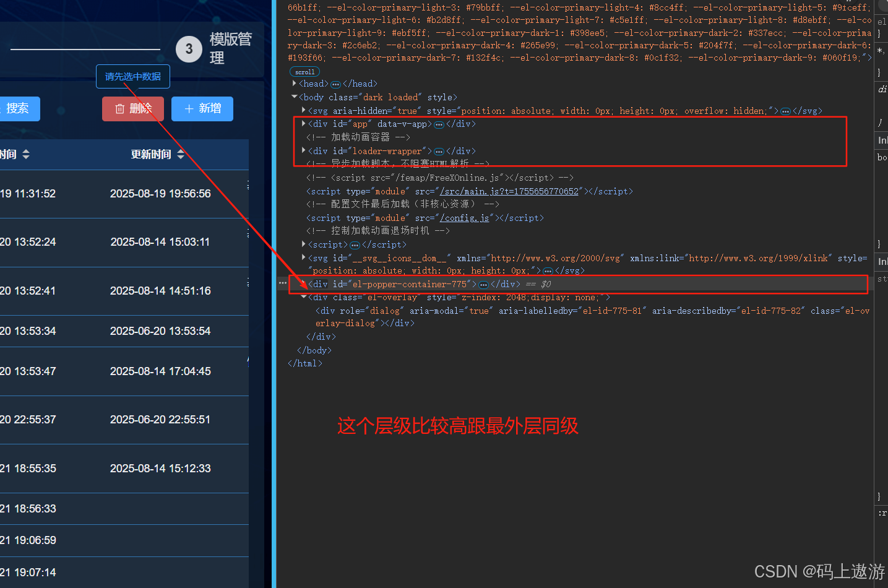Screen dimensions: 888x588
Task: Click the 搜索 search button
Action: pyautogui.click(x=19, y=109)
